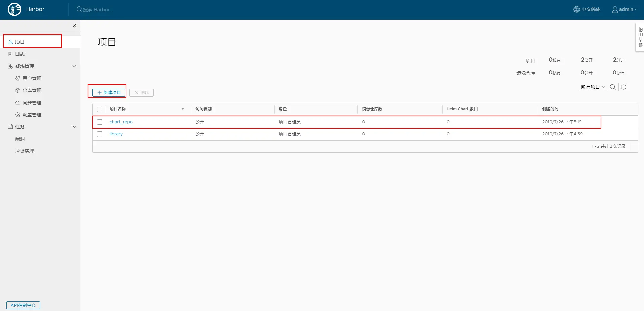Screen dimensions: 644x311
Task: Click the 搜索 Harbor search field
Action: tap(98, 10)
